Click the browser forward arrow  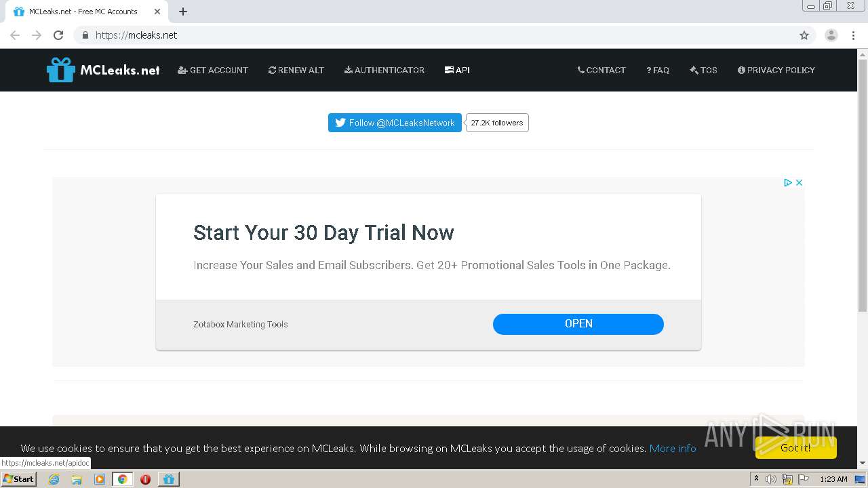tap(37, 35)
